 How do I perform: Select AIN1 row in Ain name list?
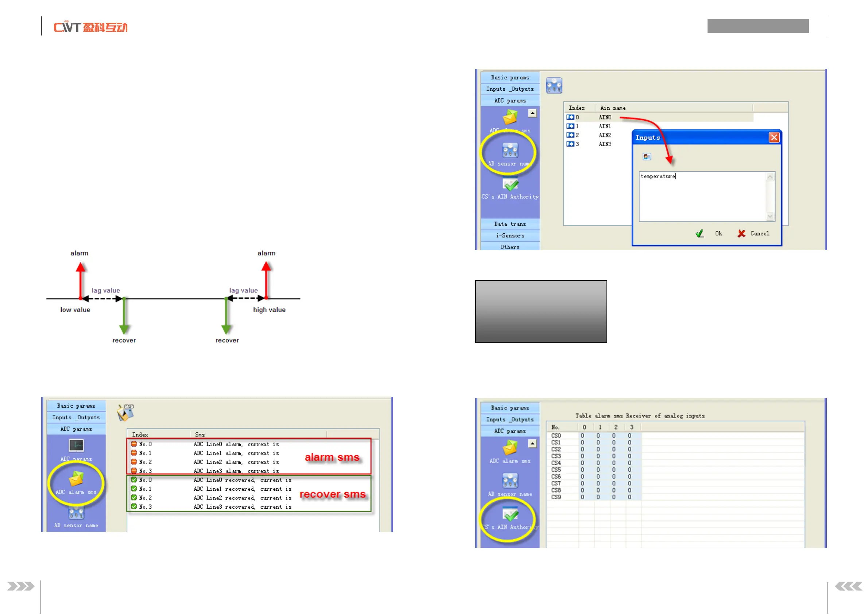(x=605, y=126)
